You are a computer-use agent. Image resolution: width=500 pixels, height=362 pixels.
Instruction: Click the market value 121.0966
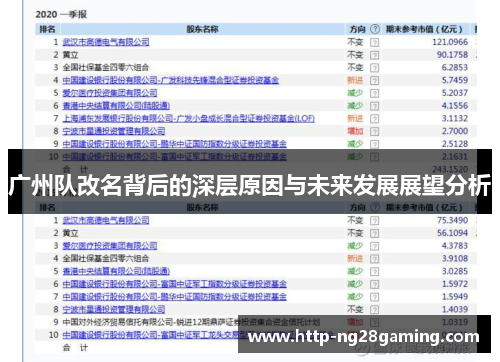tap(450, 42)
